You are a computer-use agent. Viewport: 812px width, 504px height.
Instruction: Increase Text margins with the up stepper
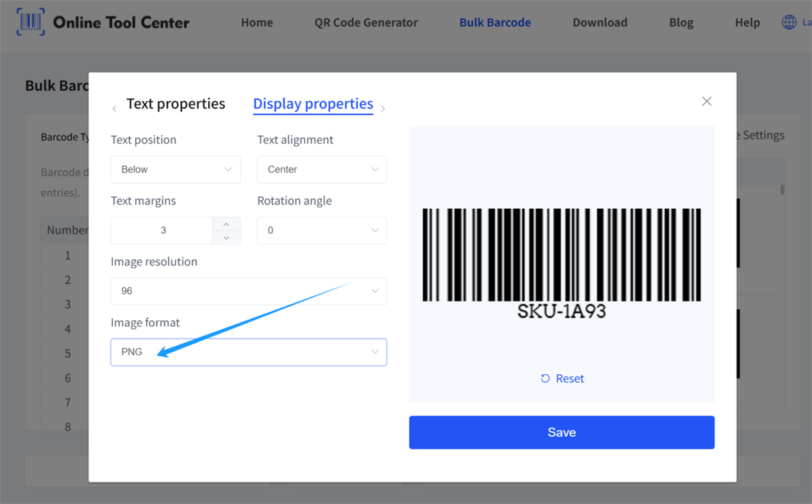(x=226, y=225)
